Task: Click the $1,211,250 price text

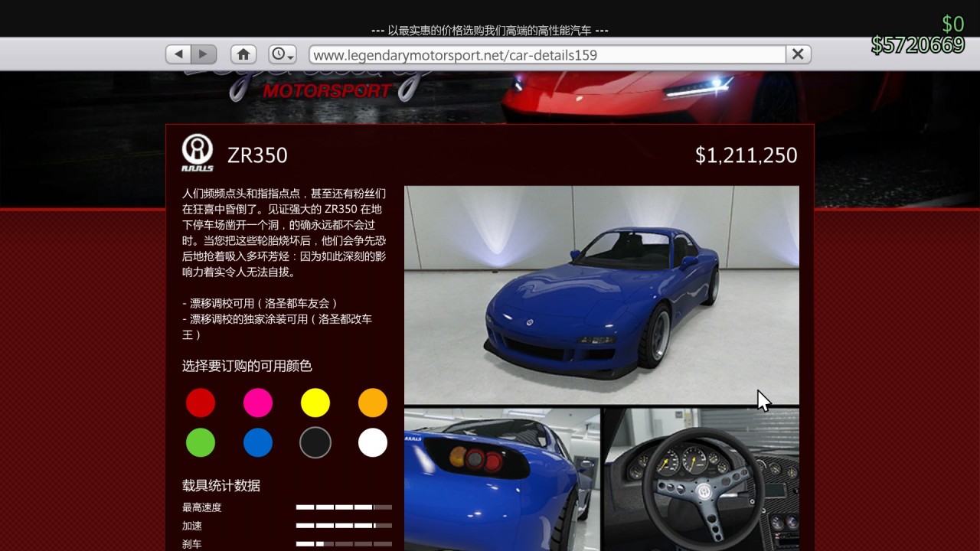Action: click(746, 155)
